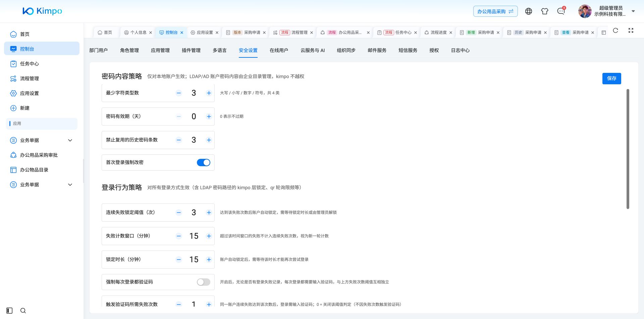Click the refresh icon in tab bar
The width and height of the screenshot is (644, 319).
pyautogui.click(x=615, y=31)
